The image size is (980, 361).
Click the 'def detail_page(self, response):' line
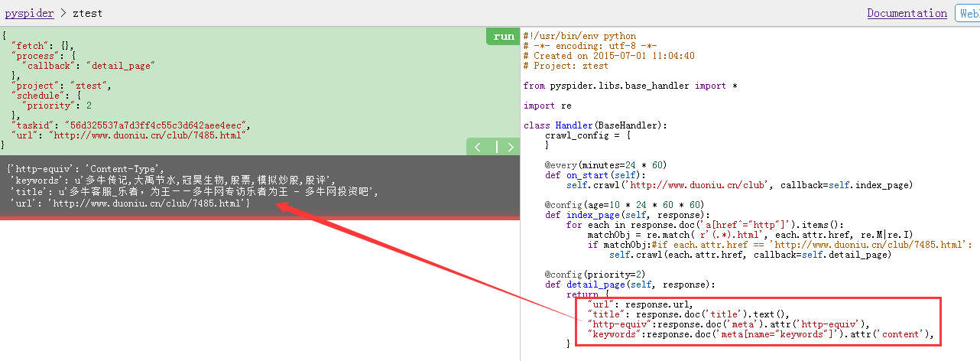pos(631,284)
